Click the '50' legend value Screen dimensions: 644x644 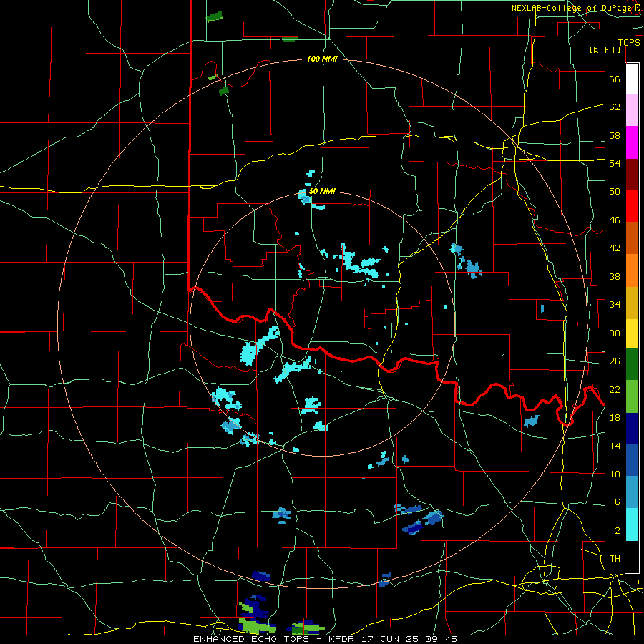point(615,192)
